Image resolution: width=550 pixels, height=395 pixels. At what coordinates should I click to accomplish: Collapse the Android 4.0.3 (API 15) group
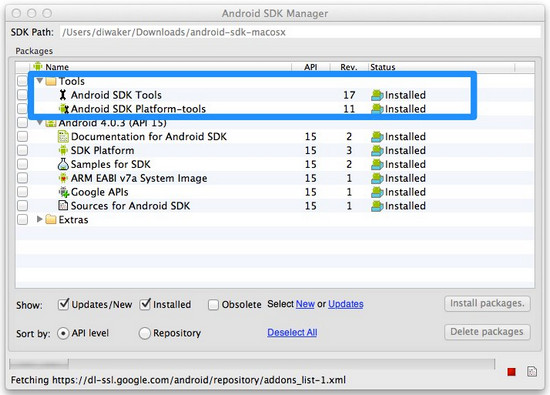[x=40, y=122]
